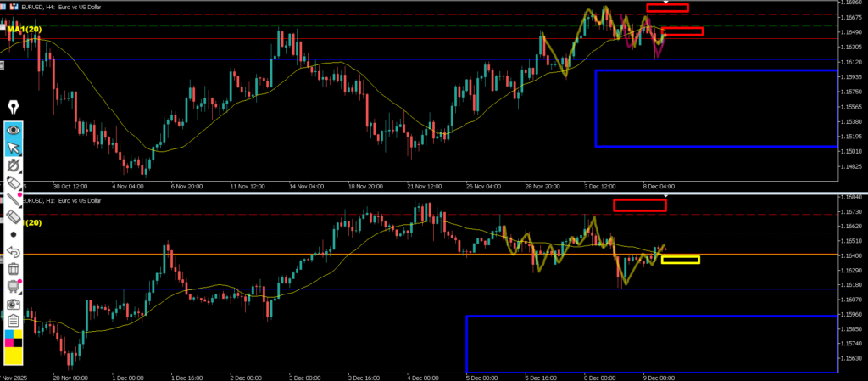This screenshot has height=381, width=868.
Task: Click the 21 Nov 12:00 label on H4 time axis
Action: point(423,187)
